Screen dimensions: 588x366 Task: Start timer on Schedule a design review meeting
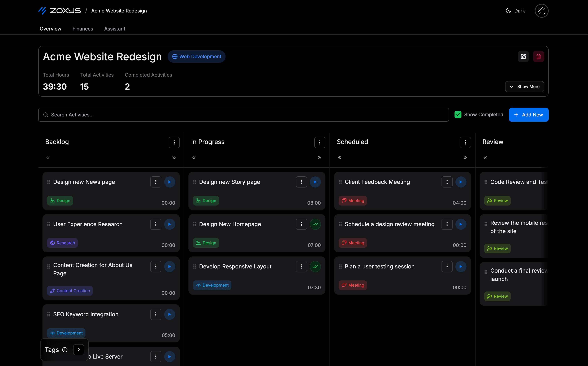coord(461,224)
